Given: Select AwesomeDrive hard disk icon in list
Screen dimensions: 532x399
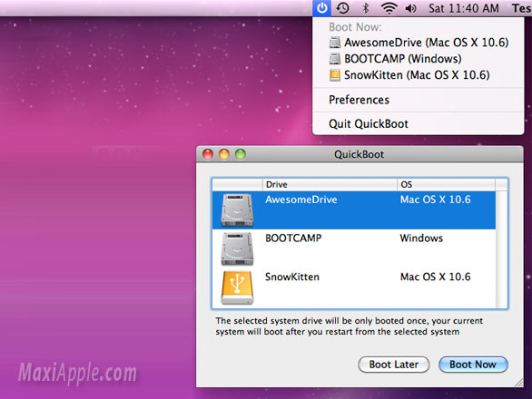Looking at the screenshot, I should [x=237, y=209].
